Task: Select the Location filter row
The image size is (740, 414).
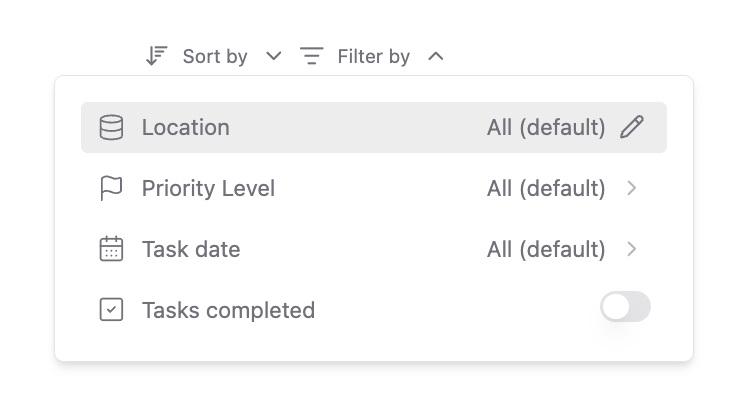Action: pyautogui.click(x=374, y=127)
